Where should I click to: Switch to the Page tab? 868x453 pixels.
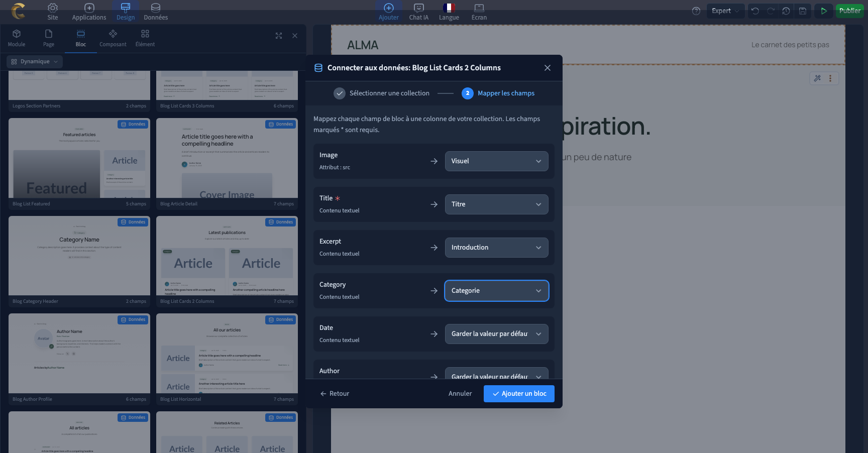(49, 38)
